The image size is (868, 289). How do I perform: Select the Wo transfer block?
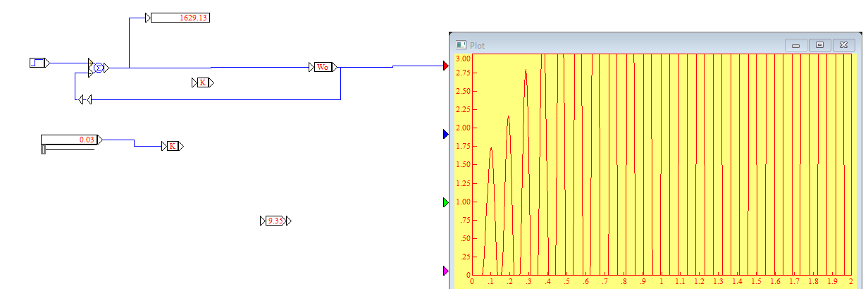[x=323, y=67]
